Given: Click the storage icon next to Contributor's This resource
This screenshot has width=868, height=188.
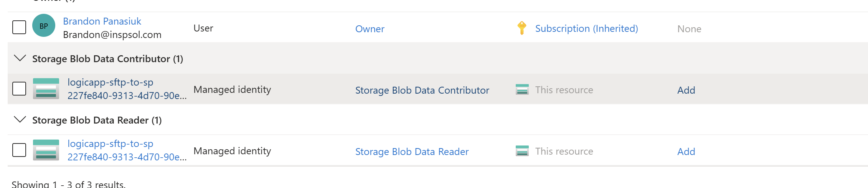Looking at the screenshot, I should click(x=522, y=89).
